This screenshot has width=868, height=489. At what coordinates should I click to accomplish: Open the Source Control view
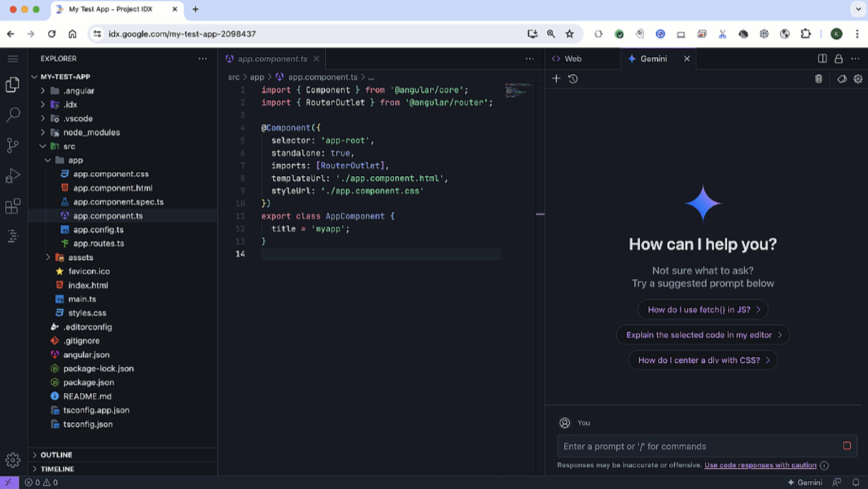tap(12, 145)
